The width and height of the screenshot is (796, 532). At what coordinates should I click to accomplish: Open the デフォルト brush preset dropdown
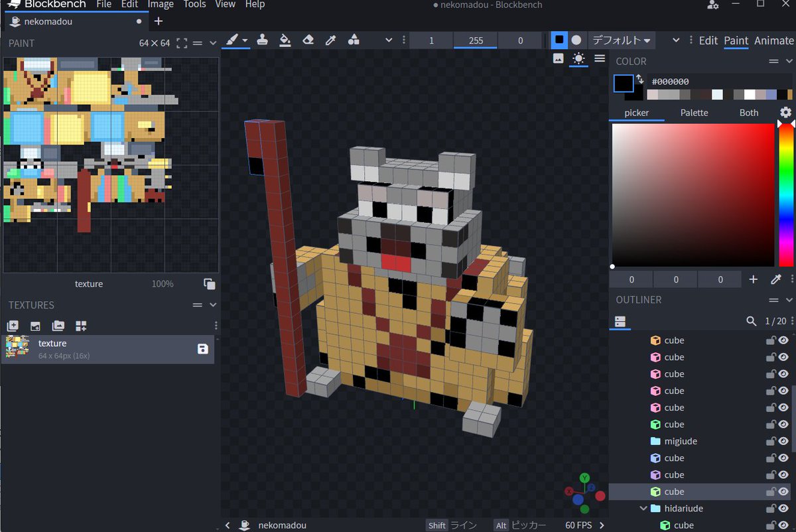tap(622, 40)
